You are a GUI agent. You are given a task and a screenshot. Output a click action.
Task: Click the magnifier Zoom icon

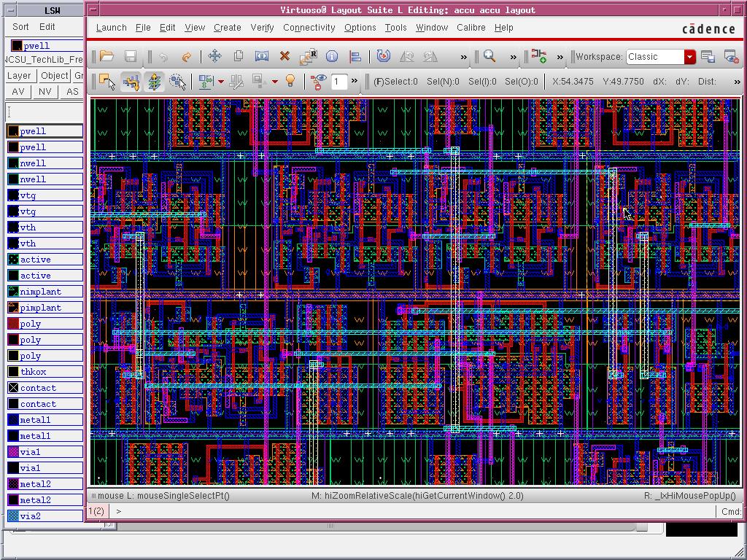[x=489, y=56]
